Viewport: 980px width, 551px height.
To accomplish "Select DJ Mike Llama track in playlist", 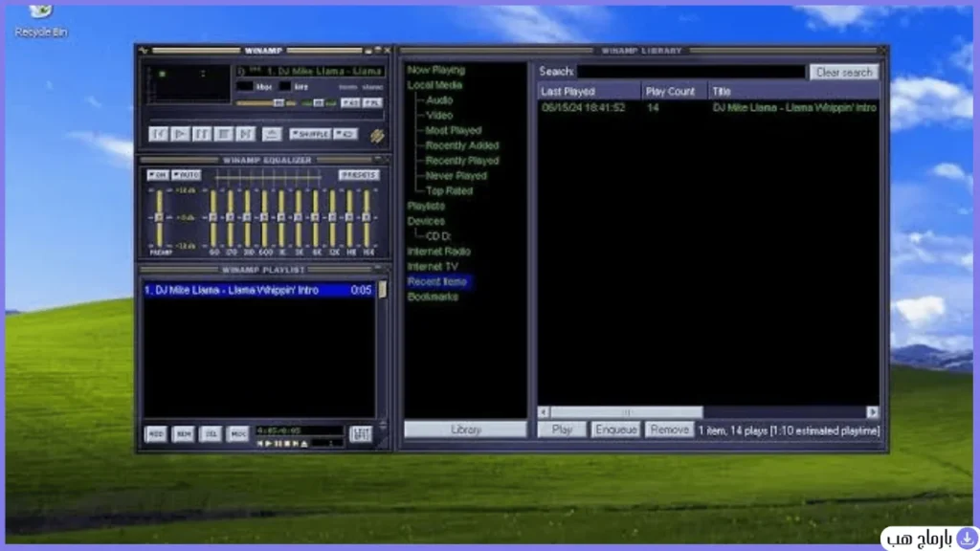I will tap(258, 290).
